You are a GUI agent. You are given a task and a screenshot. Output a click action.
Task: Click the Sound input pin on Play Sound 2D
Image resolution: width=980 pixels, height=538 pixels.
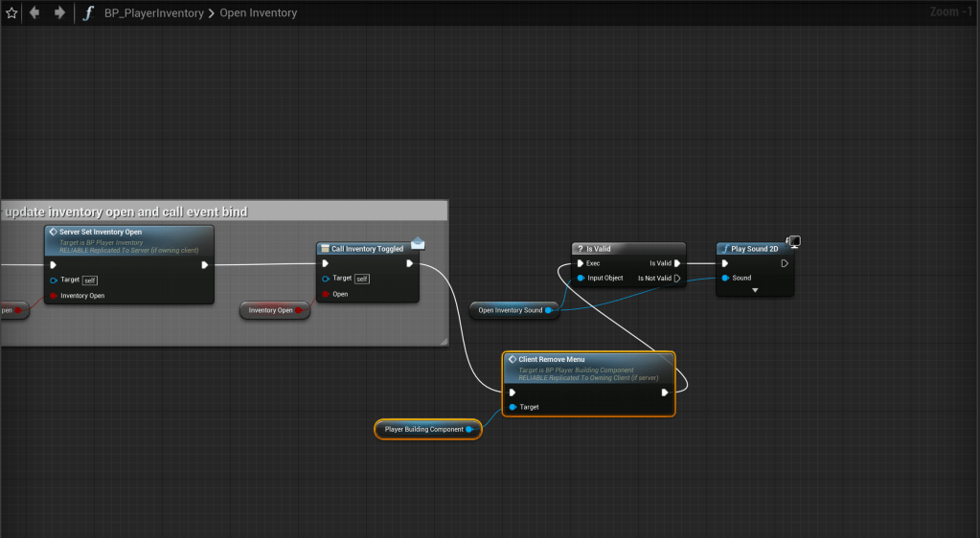[725, 279]
